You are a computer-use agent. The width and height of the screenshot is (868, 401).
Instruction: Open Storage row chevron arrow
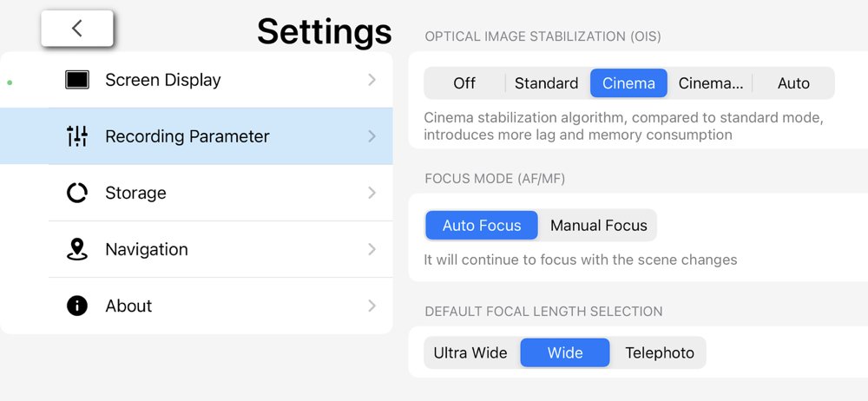click(x=372, y=193)
